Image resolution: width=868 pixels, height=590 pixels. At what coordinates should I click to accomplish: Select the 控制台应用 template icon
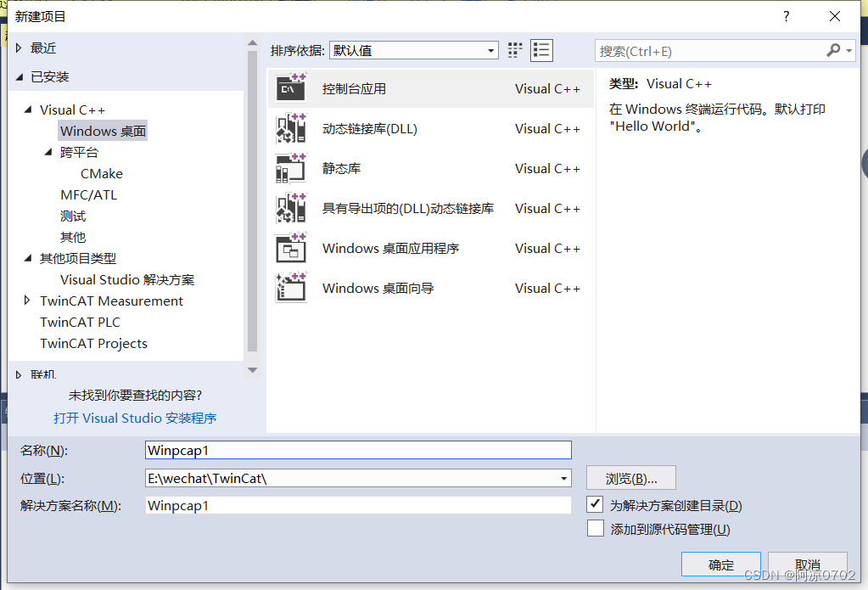(291, 88)
